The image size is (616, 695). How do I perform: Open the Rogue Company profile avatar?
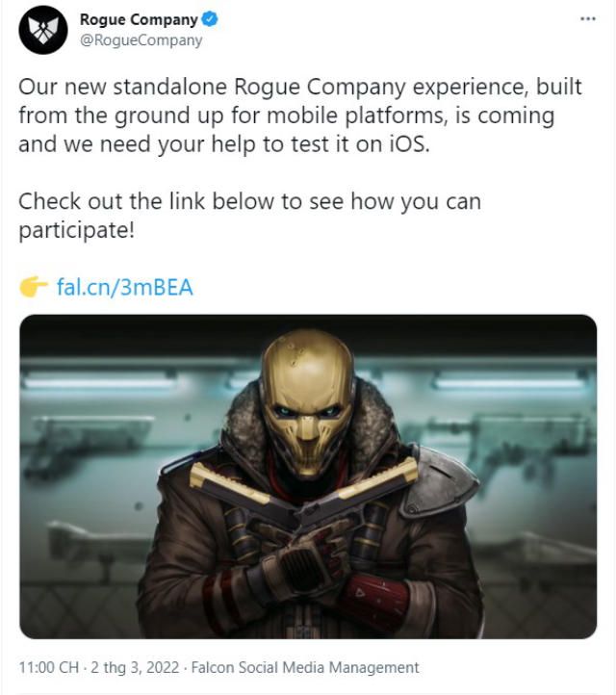(43, 30)
